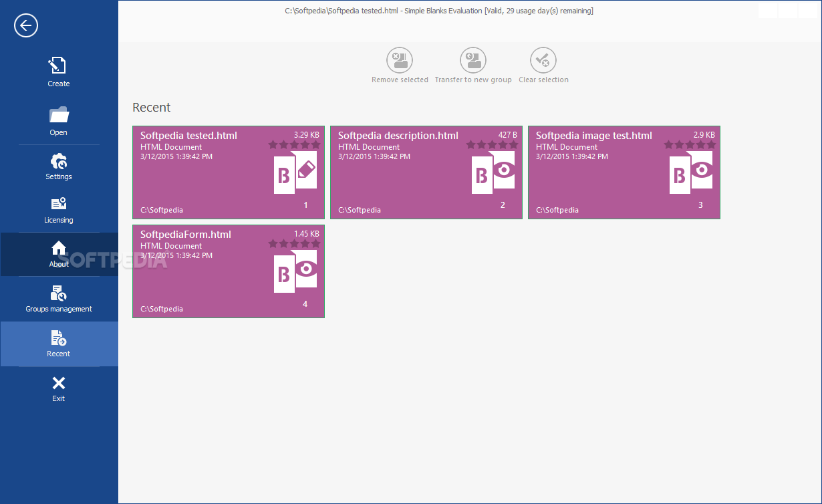This screenshot has height=504, width=822.
Task: Rate Softpedia tested.html using its stars
Action: 294,144
